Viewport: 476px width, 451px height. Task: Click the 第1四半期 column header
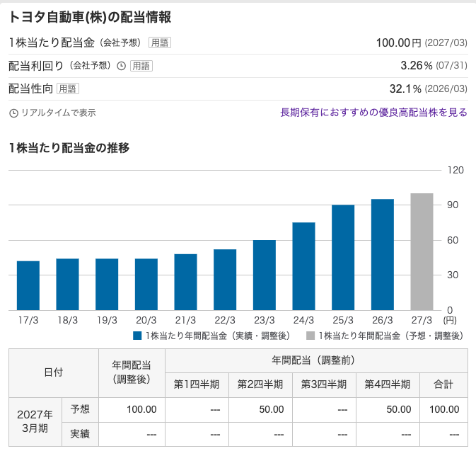point(197,384)
